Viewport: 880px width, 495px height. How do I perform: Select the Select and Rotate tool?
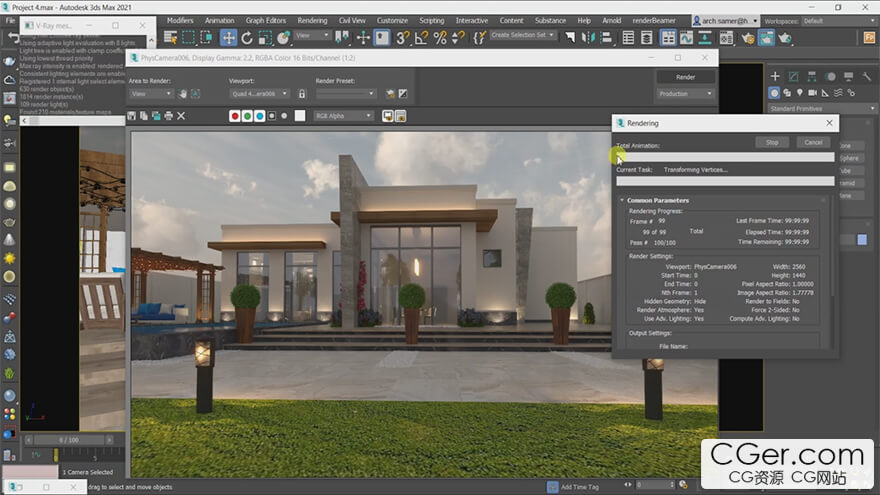pyautogui.click(x=246, y=38)
